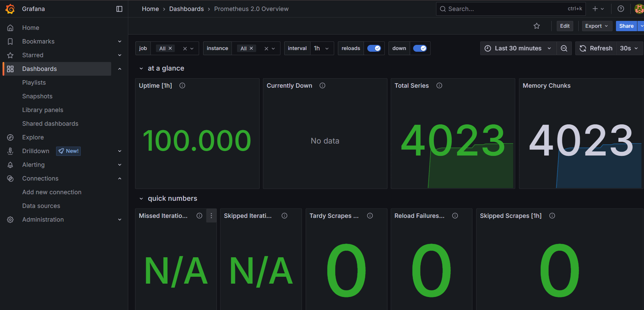Click the zoom out time range icon

tap(564, 48)
